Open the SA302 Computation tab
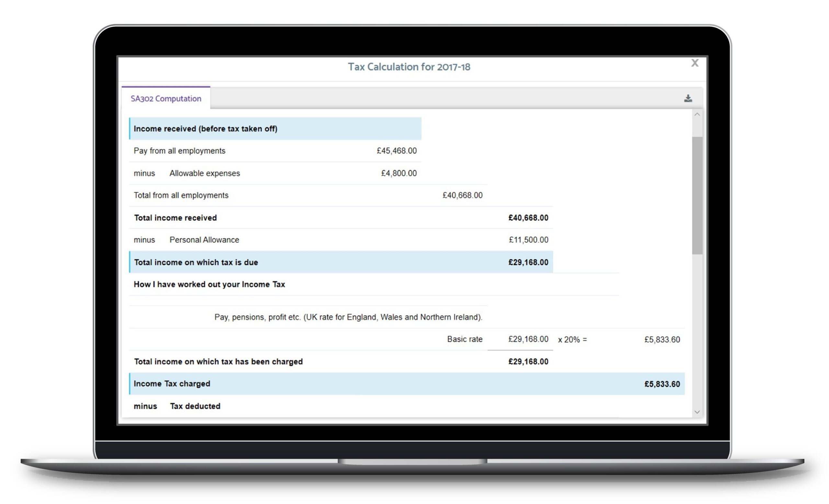The width and height of the screenshot is (829, 504). click(166, 98)
